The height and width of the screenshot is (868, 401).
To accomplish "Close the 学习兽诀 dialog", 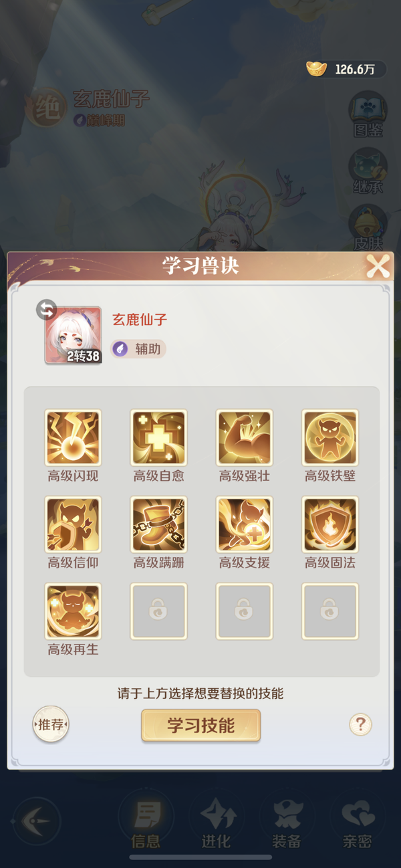I will pyautogui.click(x=378, y=267).
